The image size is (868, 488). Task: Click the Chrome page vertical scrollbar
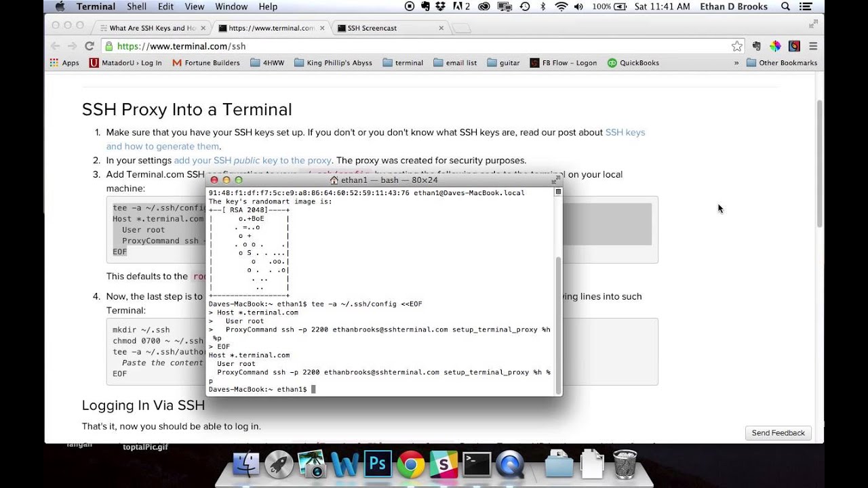click(819, 163)
